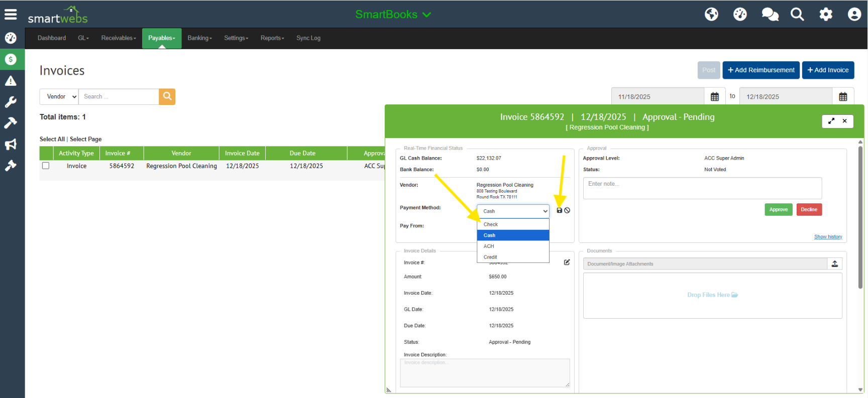Open the chat messages icon in header
The width and height of the screenshot is (868, 398).
(769, 14)
